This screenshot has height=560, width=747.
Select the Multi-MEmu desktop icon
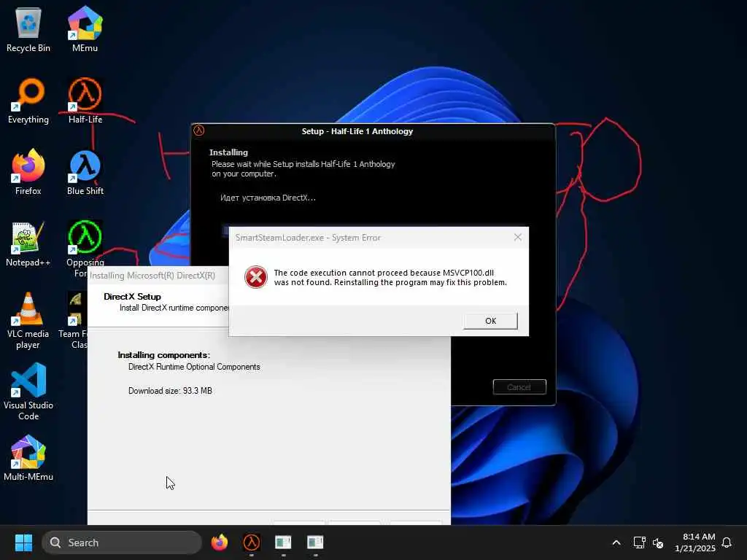tap(28, 458)
